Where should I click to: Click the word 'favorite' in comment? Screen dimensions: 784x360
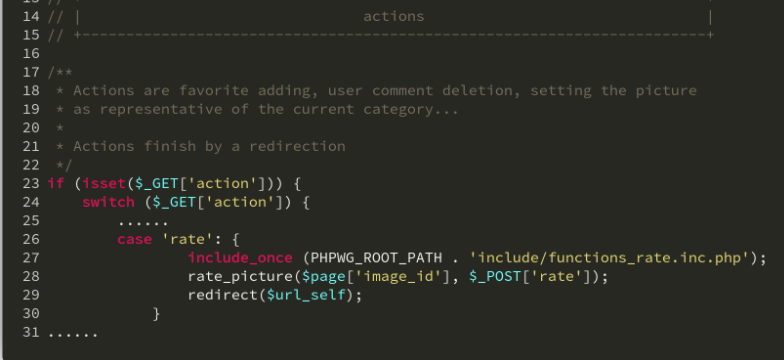click(x=214, y=90)
